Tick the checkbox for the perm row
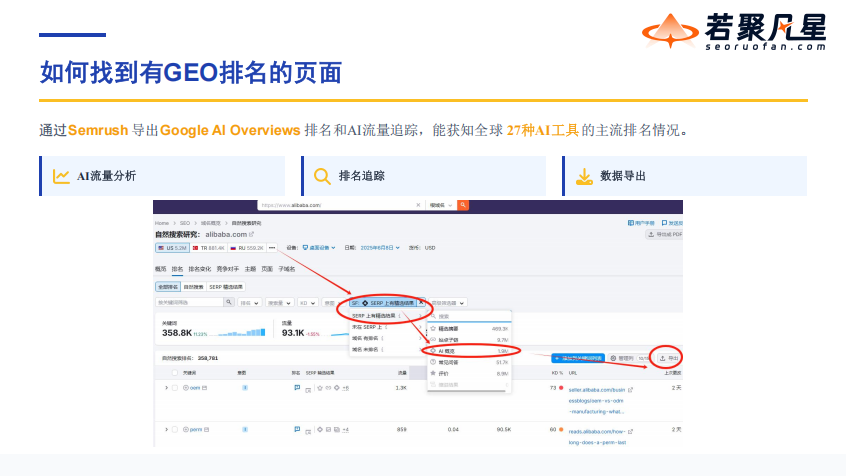Screen dimensions: 846x476 (x=174, y=430)
